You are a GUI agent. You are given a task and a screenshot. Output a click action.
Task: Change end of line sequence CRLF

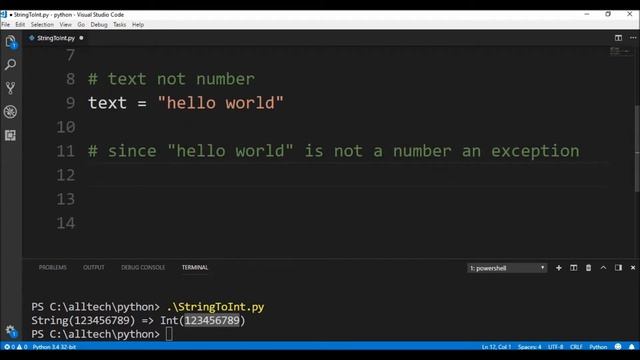[576, 347]
